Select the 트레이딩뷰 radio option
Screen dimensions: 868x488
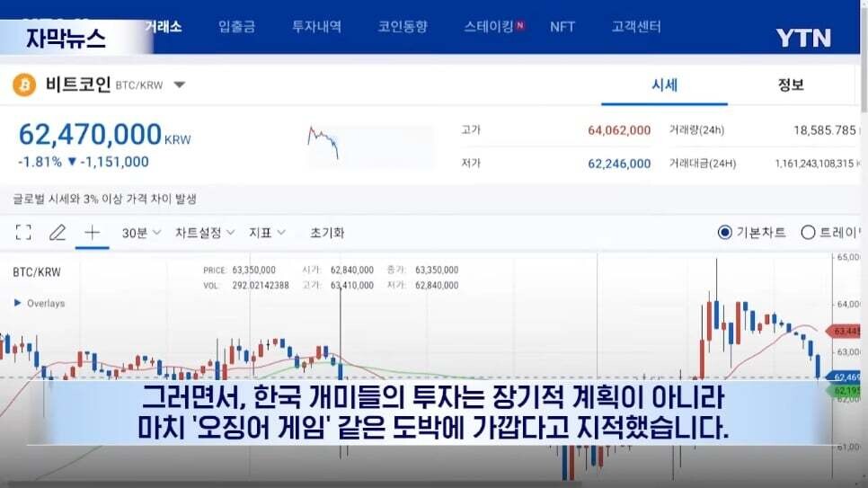click(x=808, y=233)
